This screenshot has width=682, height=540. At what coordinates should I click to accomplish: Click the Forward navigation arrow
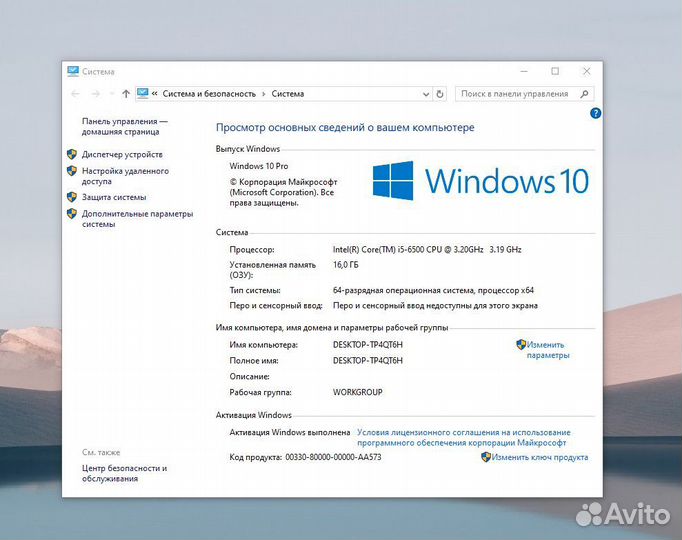[x=96, y=94]
